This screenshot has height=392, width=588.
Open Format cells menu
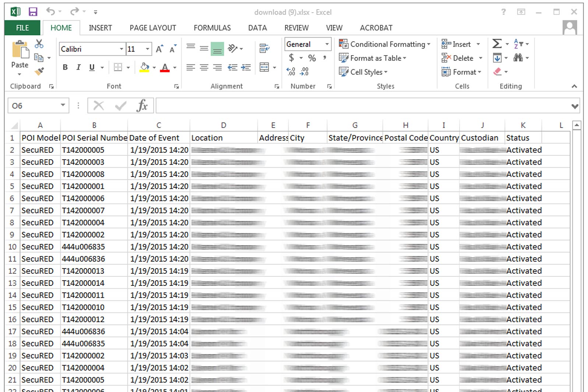(x=461, y=72)
